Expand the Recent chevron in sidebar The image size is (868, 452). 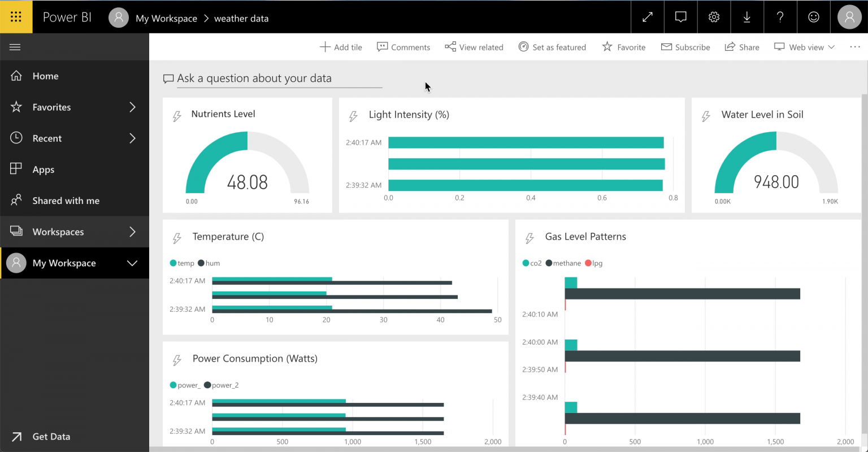(x=132, y=138)
